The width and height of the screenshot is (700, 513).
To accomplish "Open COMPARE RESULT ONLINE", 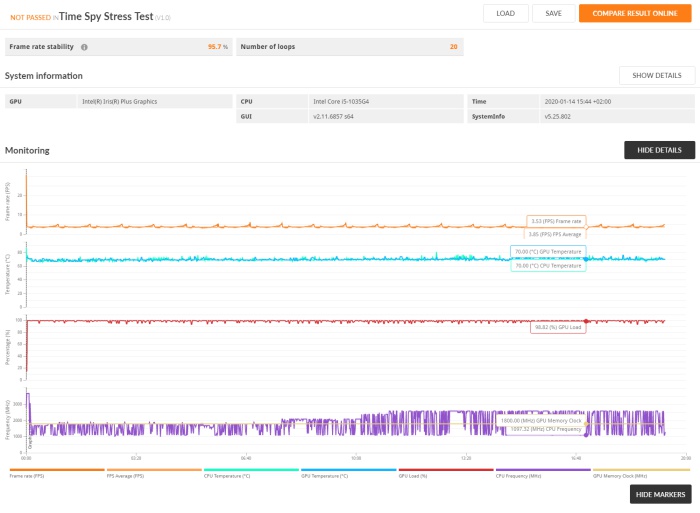I will click(x=635, y=13).
